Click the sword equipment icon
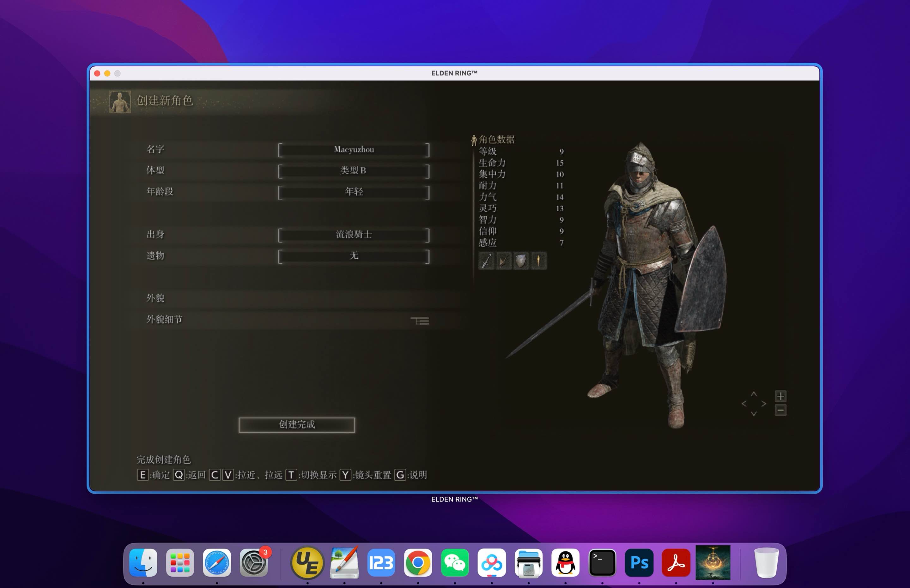Screen dimensions: 910x588 (486, 261)
